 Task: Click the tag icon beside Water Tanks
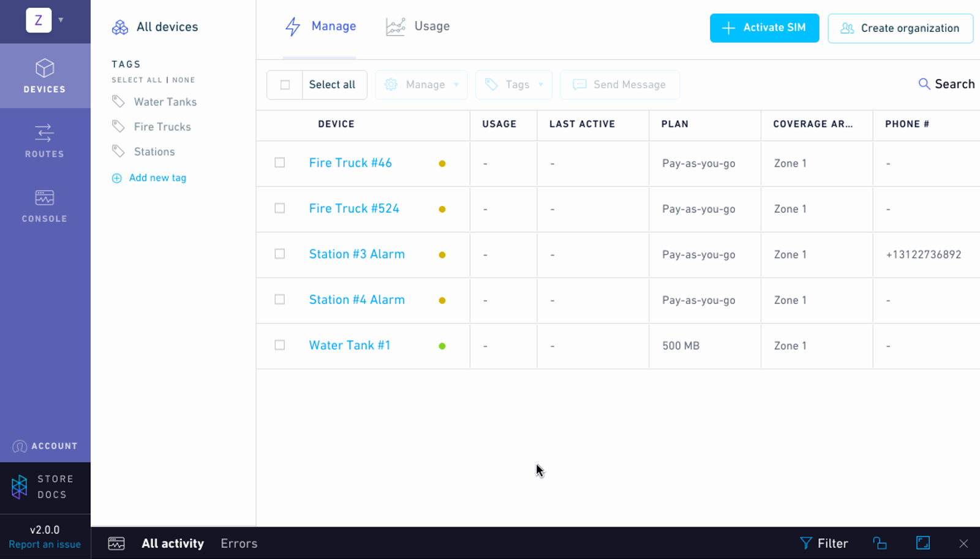[x=118, y=101]
